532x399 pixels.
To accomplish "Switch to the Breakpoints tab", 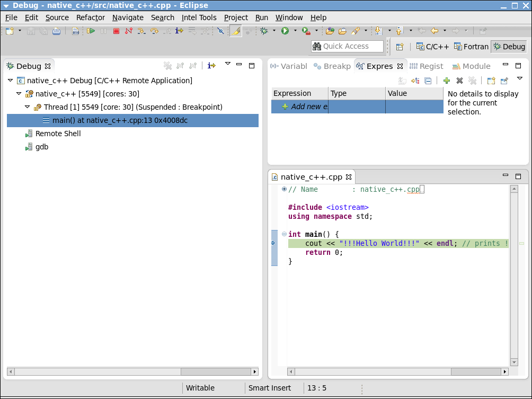I will click(x=332, y=66).
